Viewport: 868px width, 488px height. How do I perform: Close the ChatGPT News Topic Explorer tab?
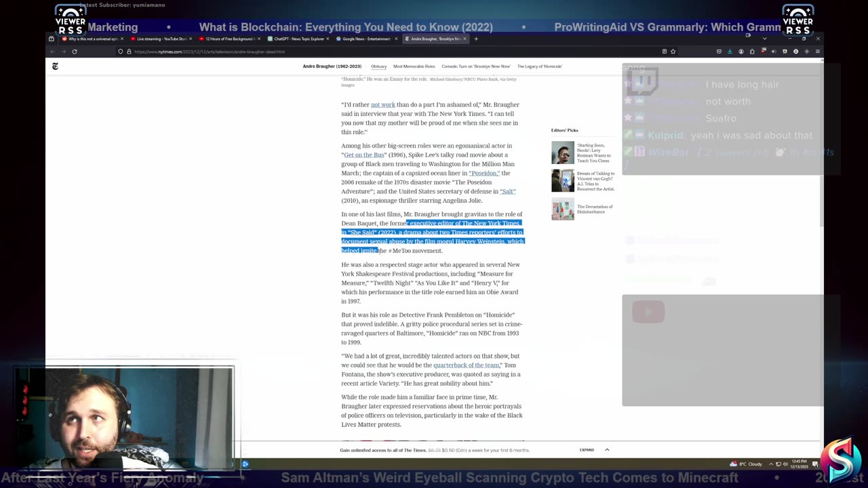pos(328,39)
